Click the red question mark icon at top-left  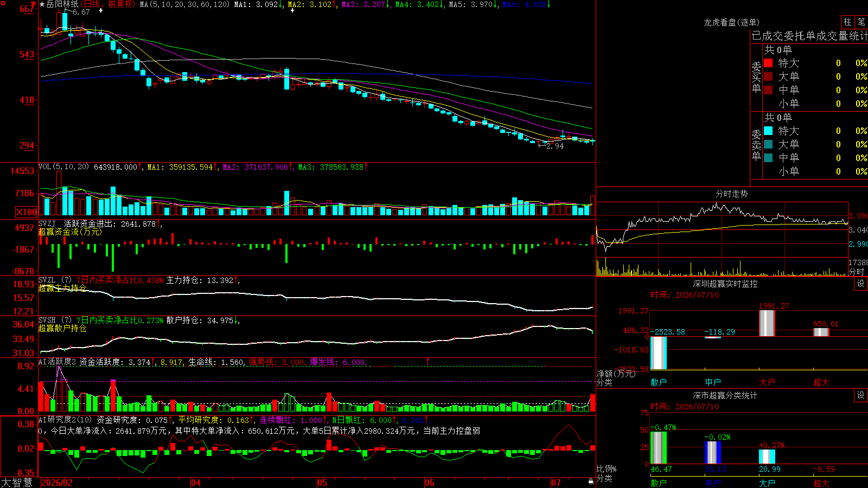click(33, 4)
